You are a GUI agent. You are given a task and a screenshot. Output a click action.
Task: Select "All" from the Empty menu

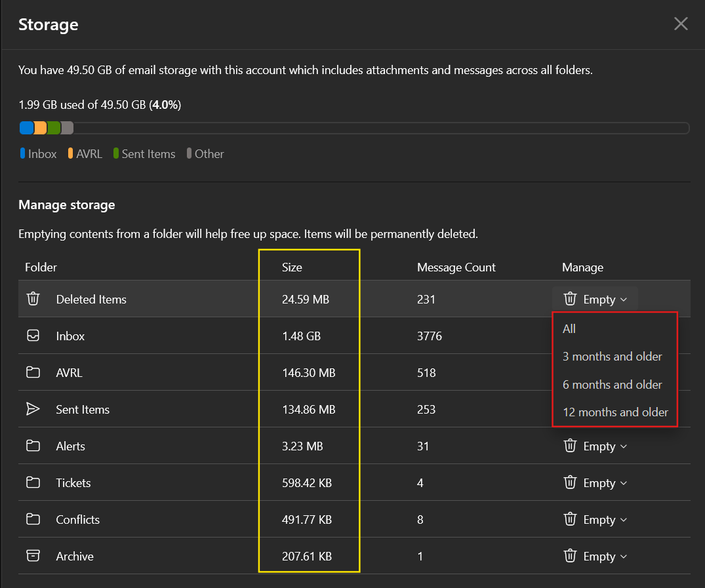(569, 328)
